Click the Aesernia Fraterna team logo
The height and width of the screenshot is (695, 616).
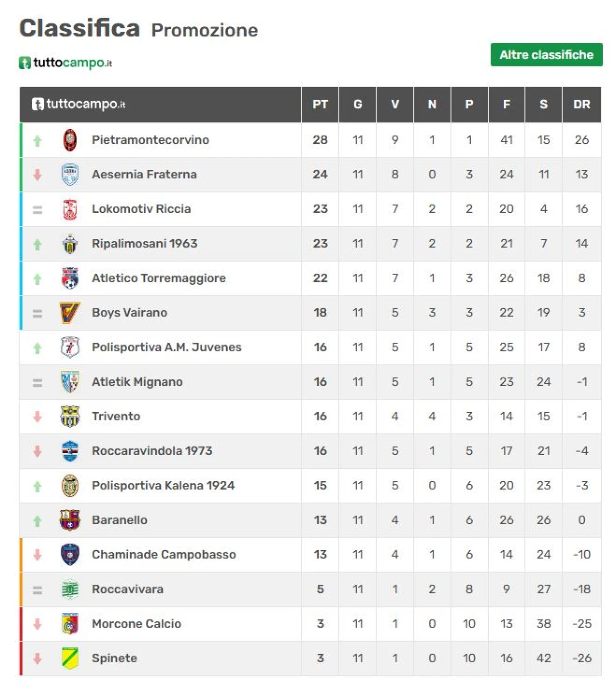(x=70, y=175)
